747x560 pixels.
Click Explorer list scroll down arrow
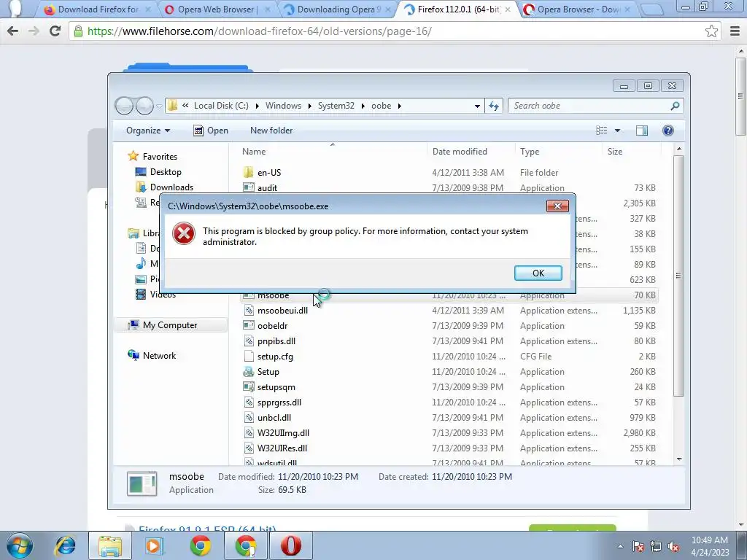click(x=679, y=459)
